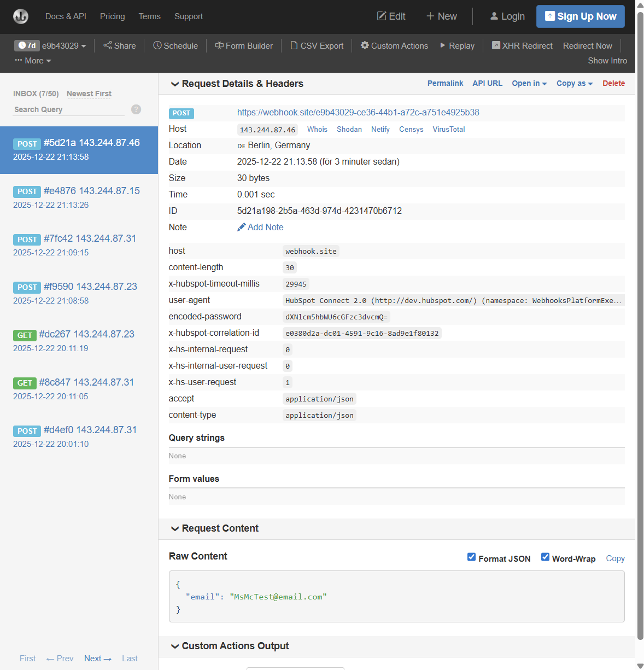Disable the Format JSON checkbox
The width and height of the screenshot is (644, 670).
tap(471, 557)
